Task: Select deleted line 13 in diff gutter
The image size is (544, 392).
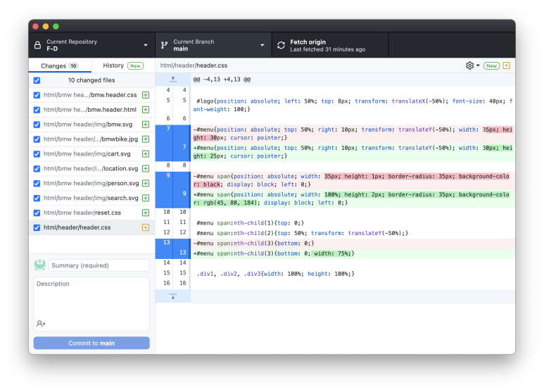Action: 173,244
